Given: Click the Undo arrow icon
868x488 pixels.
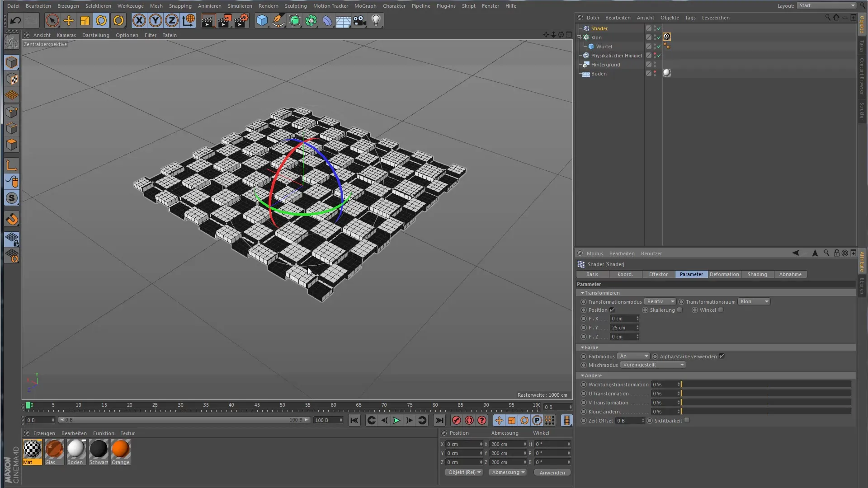Looking at the screenshot, I should coord(15,20).
